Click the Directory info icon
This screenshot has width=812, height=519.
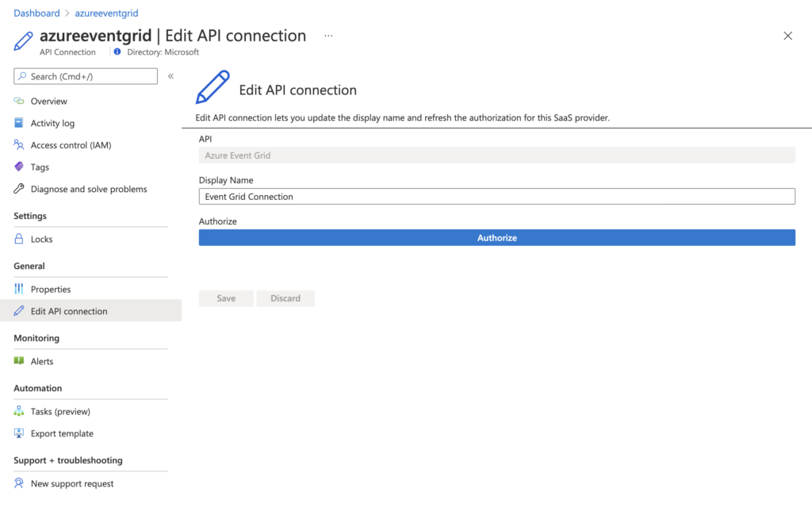click(x=117, y=52)
